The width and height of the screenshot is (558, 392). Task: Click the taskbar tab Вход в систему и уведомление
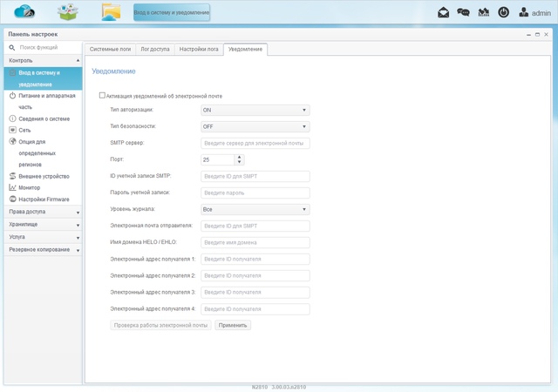172,12
